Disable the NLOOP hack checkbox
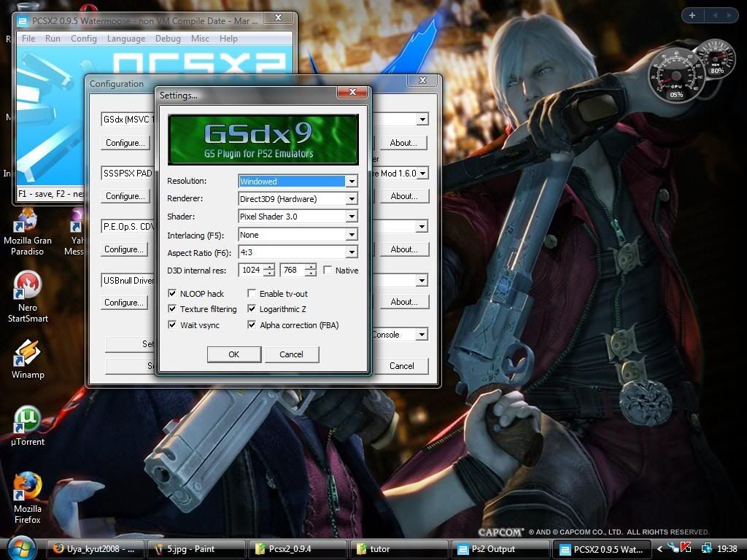 [x=172, y=293]
